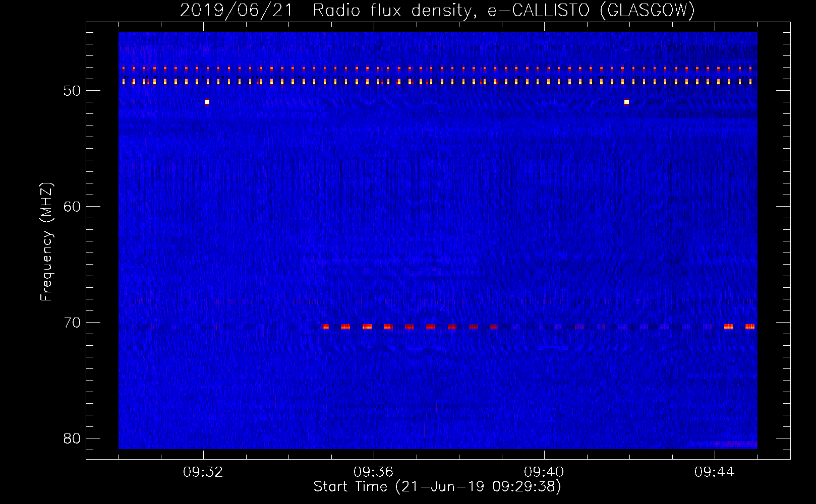
Task: Click the 70 frequency tick label
Action: pyautogui.click(x=72, y=323)
